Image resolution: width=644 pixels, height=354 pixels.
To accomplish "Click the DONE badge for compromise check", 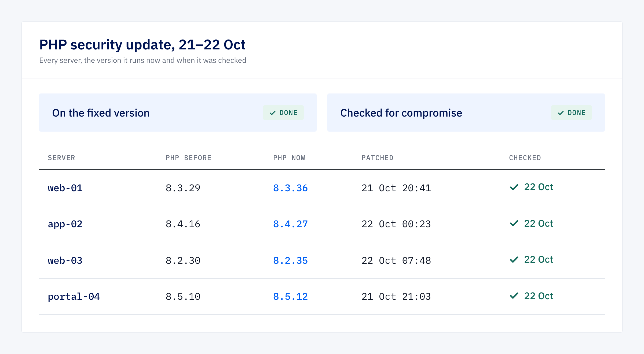I will [x=572, y=113].
